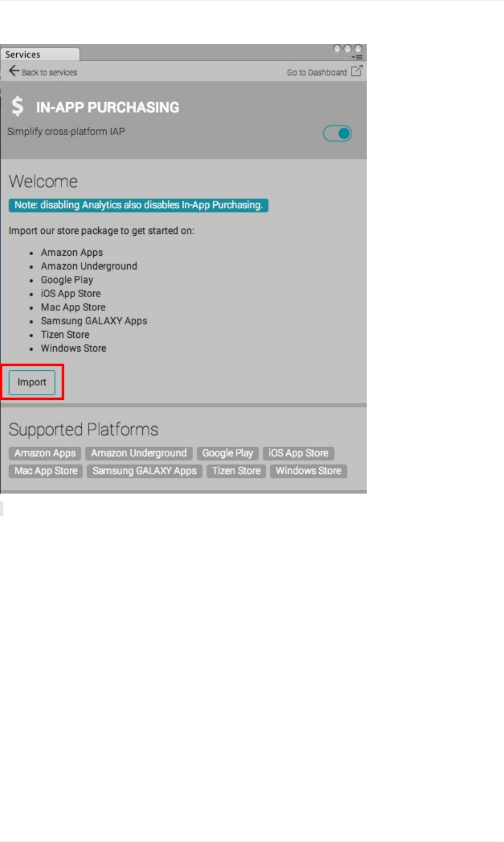Click the 'Tizen Store' list item
The width and height of the screenshot is (504, 842).
[65, 334]
